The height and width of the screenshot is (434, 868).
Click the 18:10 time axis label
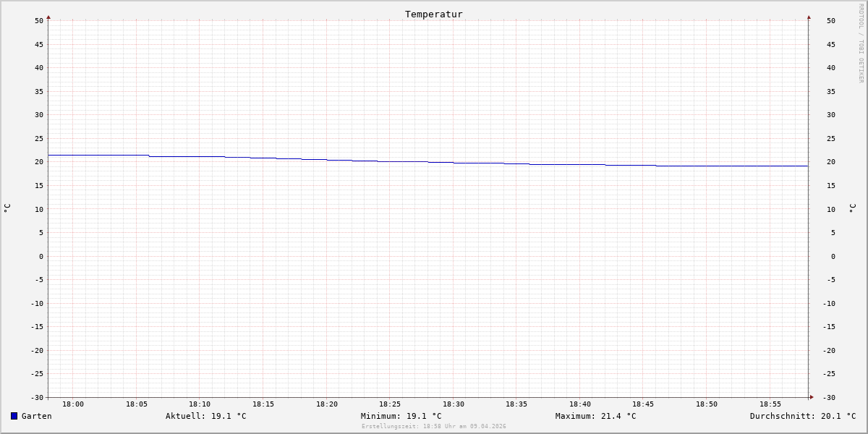tap(200, 404)
